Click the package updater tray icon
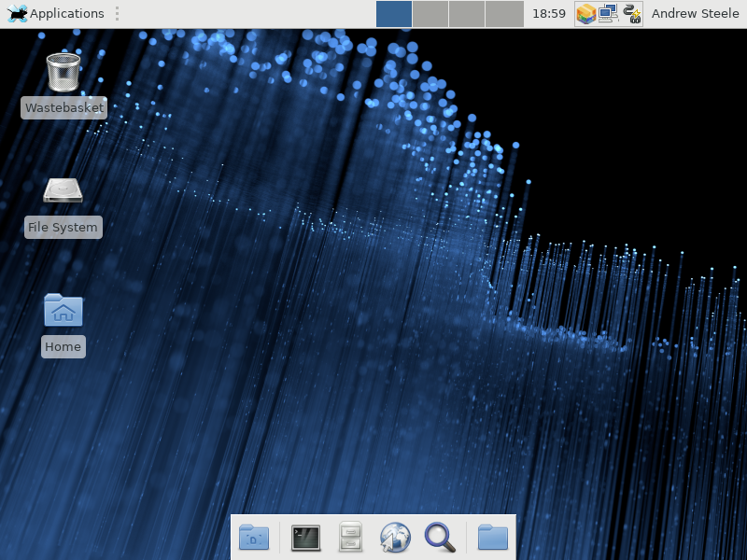The image size is (747, 560). [x=586, y=14]
